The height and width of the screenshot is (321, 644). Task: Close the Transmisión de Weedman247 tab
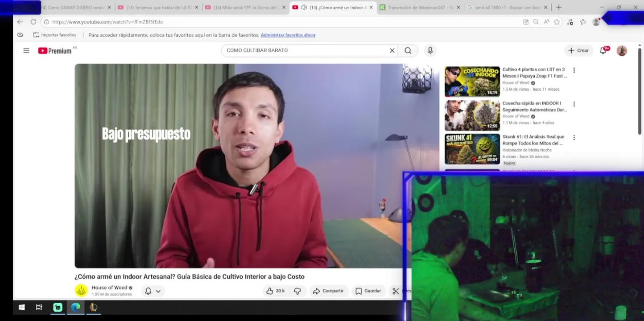point(458,8)
